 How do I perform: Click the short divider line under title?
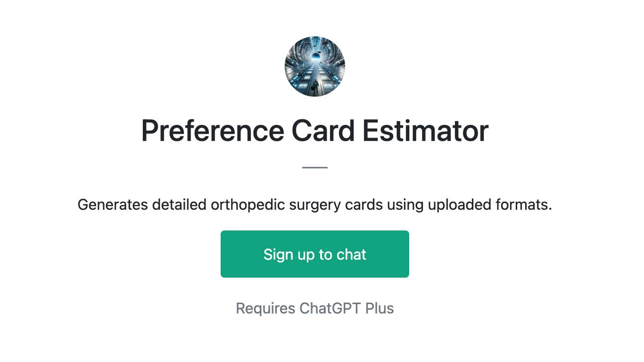(x=315, y=167)
